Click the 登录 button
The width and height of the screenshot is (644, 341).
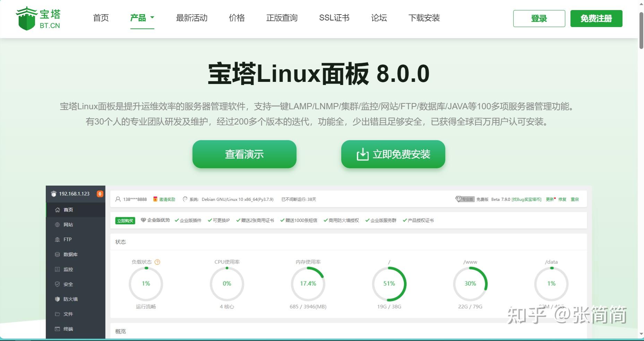click(x=539, y=18)
